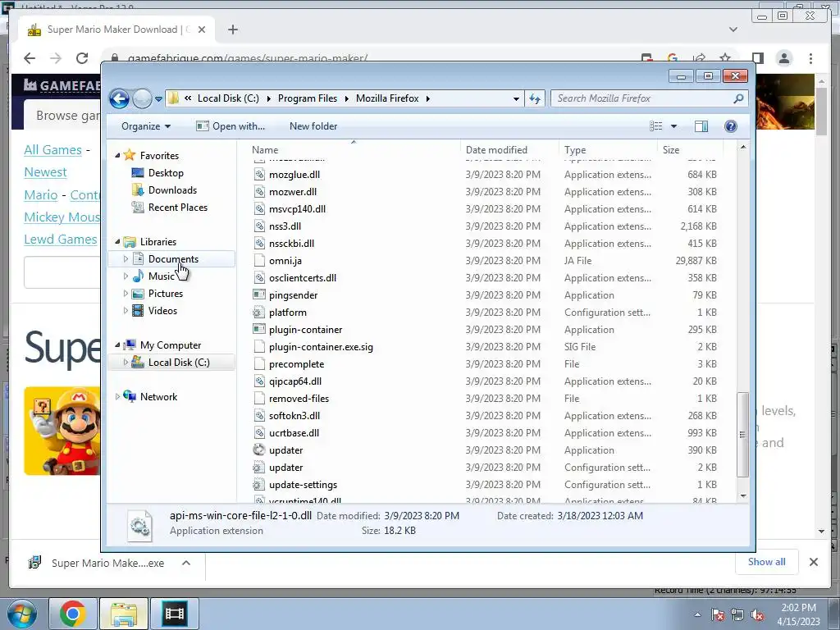The height and width of the screenshot is (630, 840).
Task: Select the mozglue.dll file icon
Action: pyautogui.click(x=259, y=175)
